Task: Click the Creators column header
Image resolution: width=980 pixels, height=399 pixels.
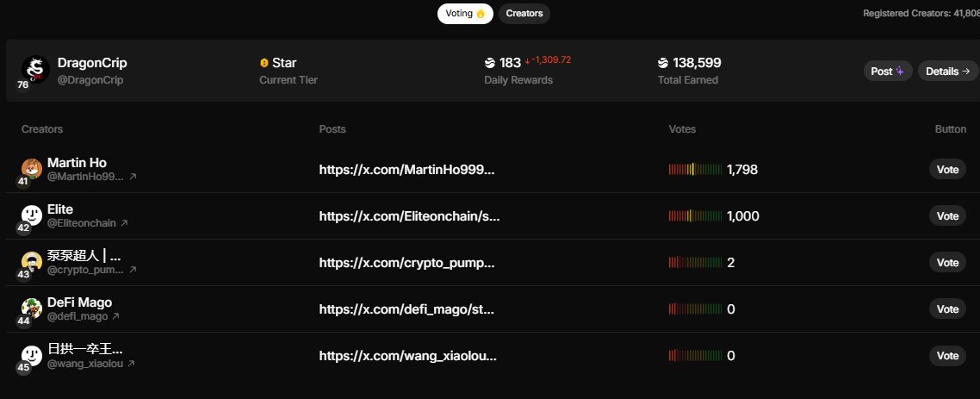Action: click(42, 129)
